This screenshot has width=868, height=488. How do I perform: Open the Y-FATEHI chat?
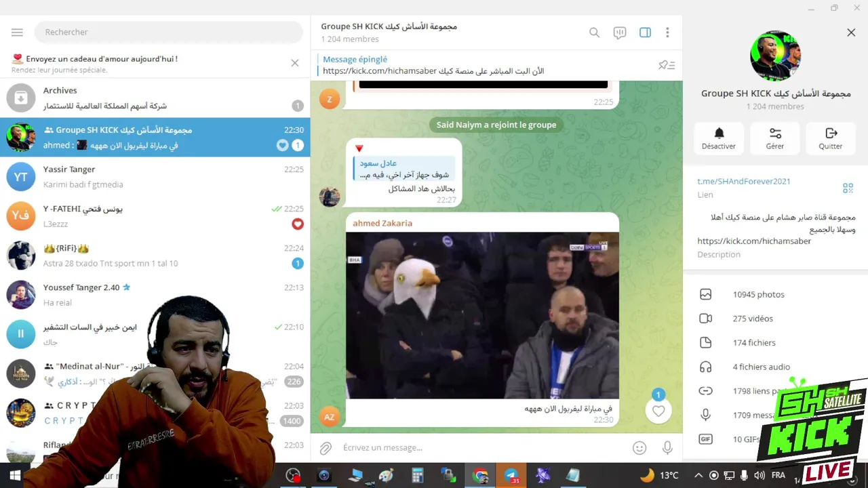coord(155,216)
